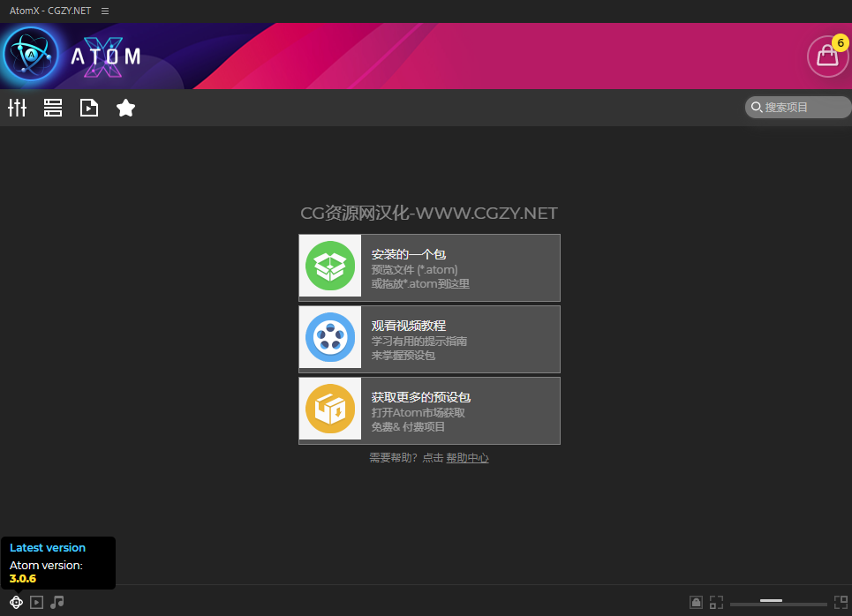
Task: Open the shopping bag market icon
Action: point(827,56)
